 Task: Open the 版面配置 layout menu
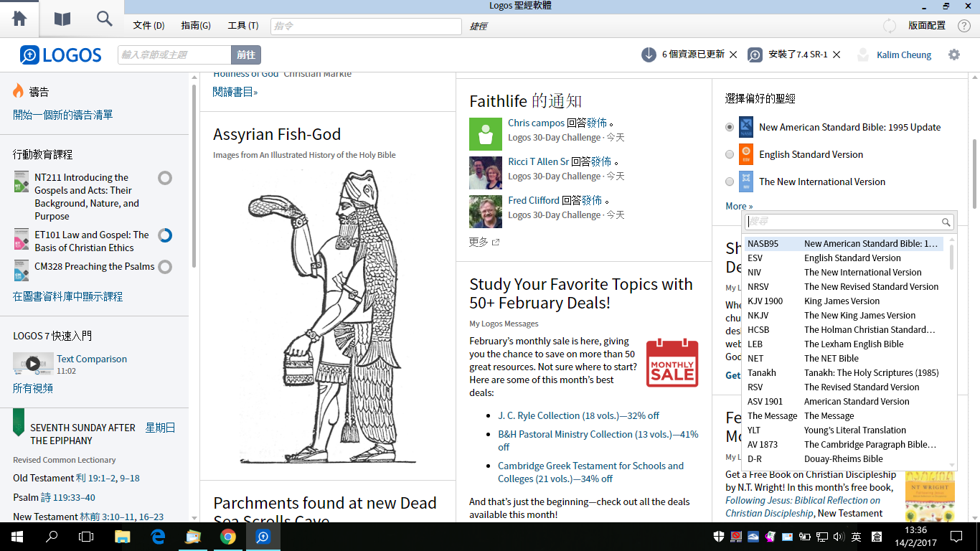pyautogui.click(x=927, y=26)
